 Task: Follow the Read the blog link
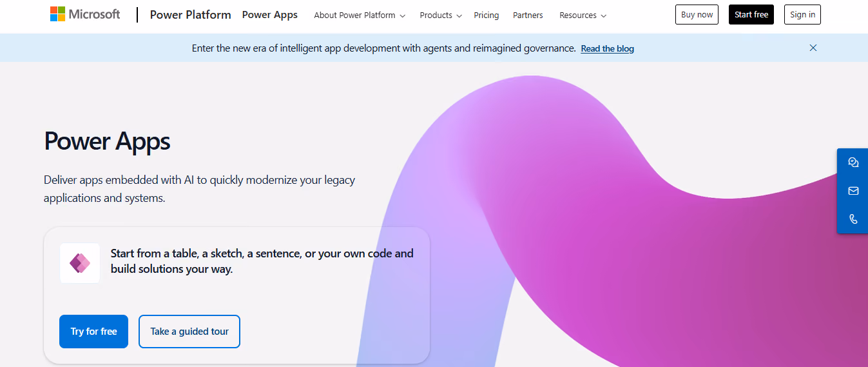pos(607,48)
